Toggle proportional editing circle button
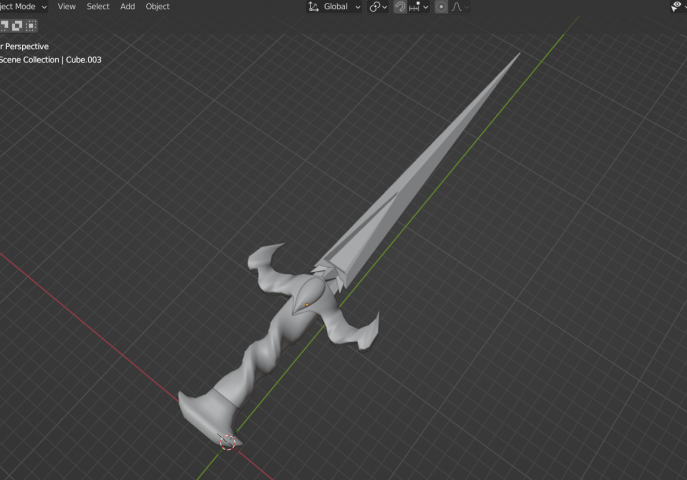This screenshot has height=480, width=687. (x=441, y=7)
